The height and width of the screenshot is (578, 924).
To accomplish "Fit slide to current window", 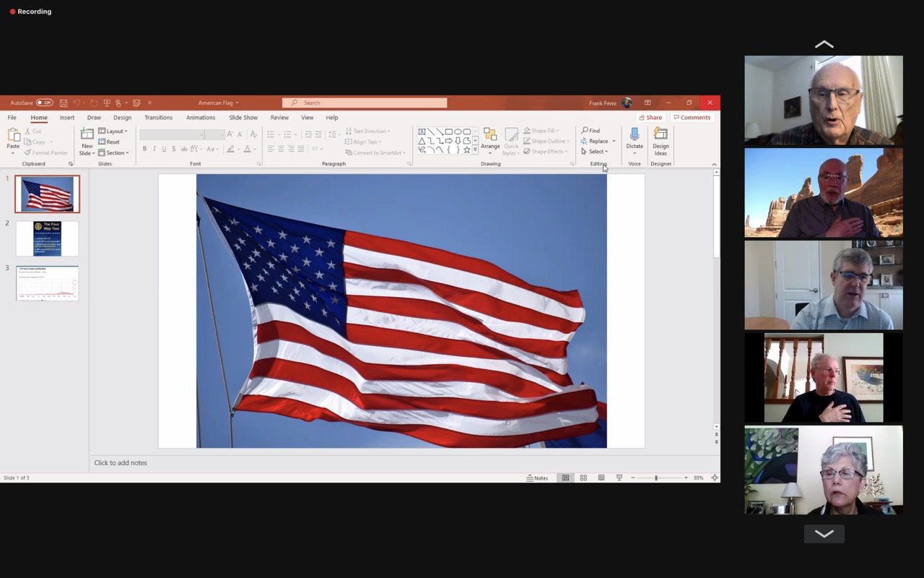I will click(x=715, y=478).
